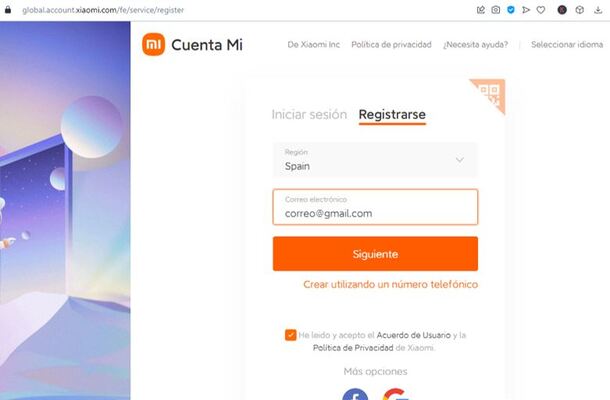
Task: Open Crear utilizando un número telefónico link
Action: tap(391, 284)
